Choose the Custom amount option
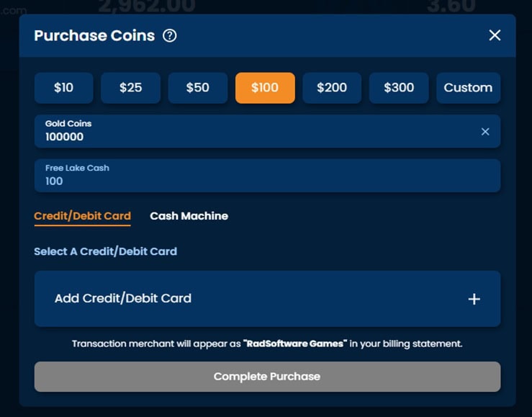532x417 pixels. 468,88
